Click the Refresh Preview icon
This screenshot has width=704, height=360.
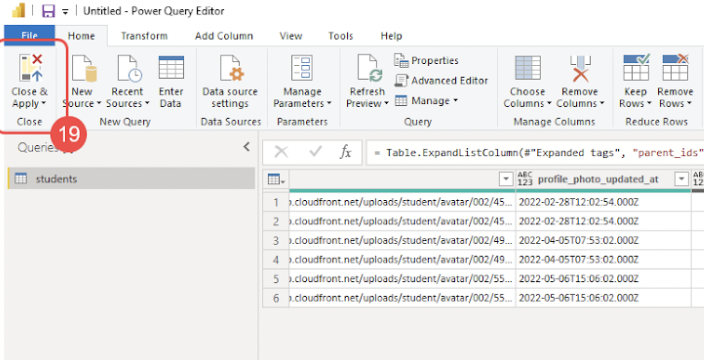point(369,69)
